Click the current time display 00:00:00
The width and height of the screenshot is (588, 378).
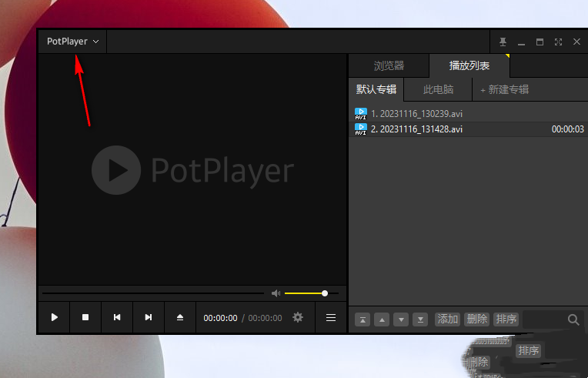220,318
